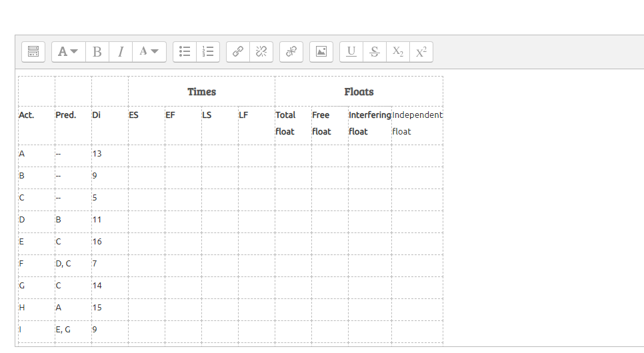Click predecessor B in row D

tap(73, 222)
